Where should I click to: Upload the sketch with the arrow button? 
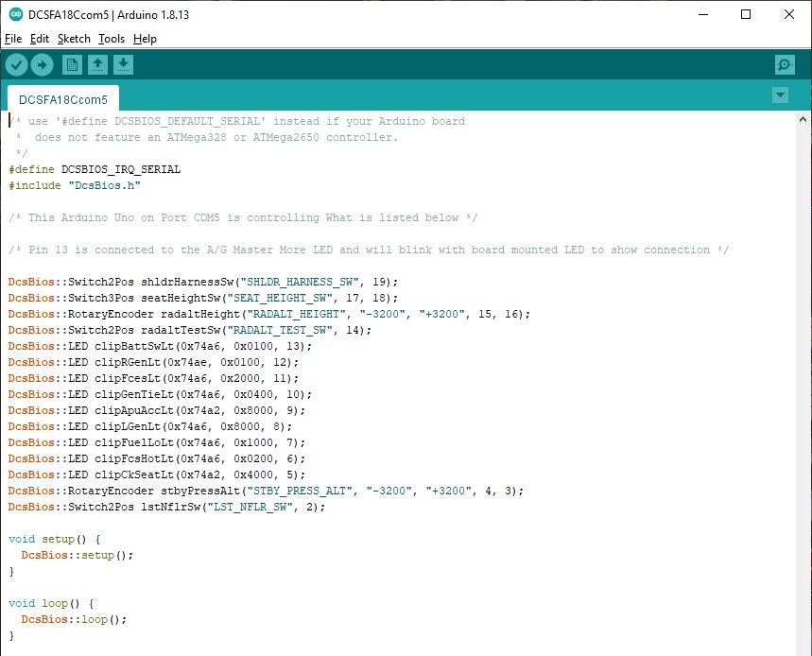tap(42, 64)
